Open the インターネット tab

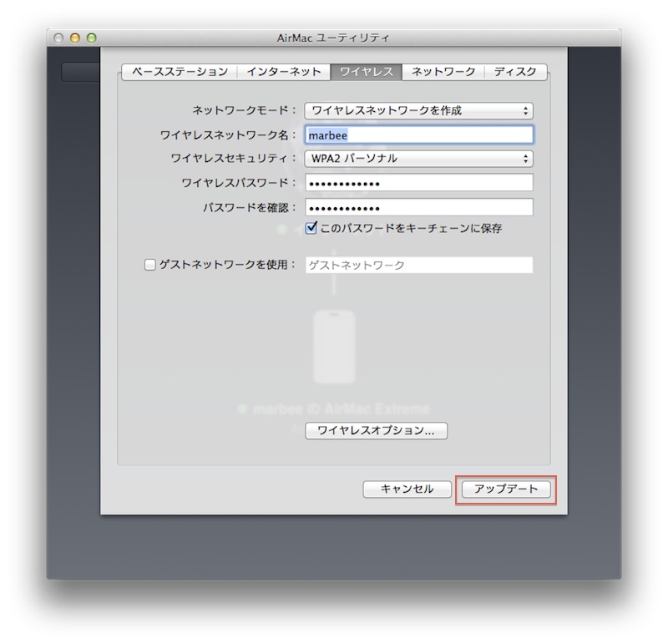click(276, 72)
